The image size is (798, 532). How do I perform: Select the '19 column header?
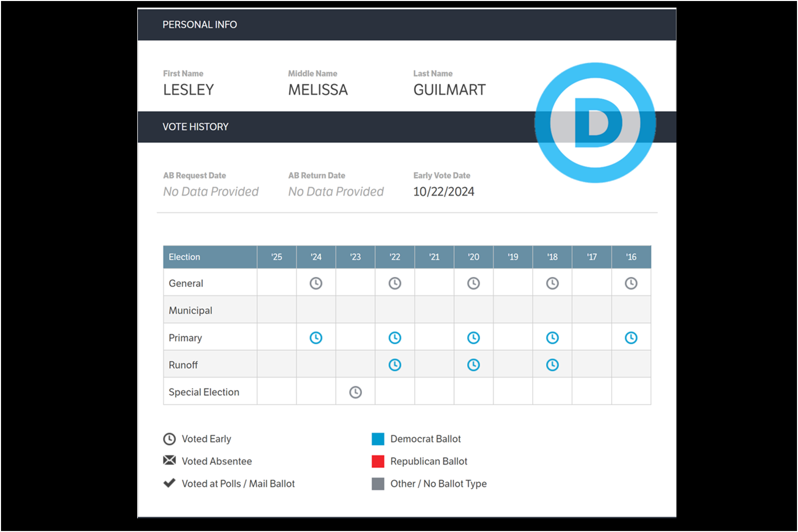pos(513,257)
